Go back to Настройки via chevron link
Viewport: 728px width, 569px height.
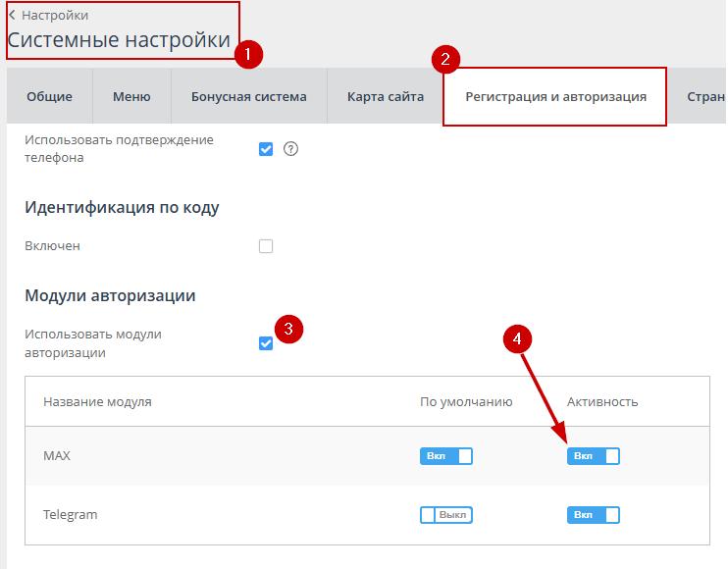(49, 16)
